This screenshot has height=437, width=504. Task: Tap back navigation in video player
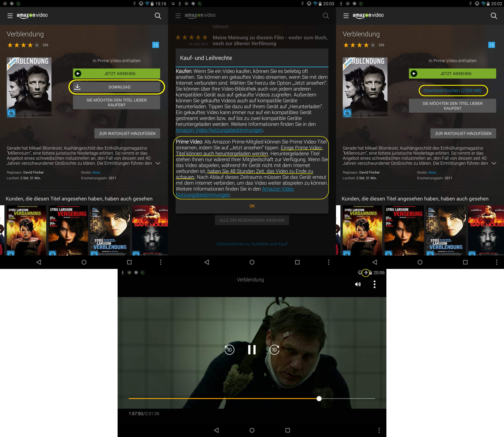coord(216,430)
